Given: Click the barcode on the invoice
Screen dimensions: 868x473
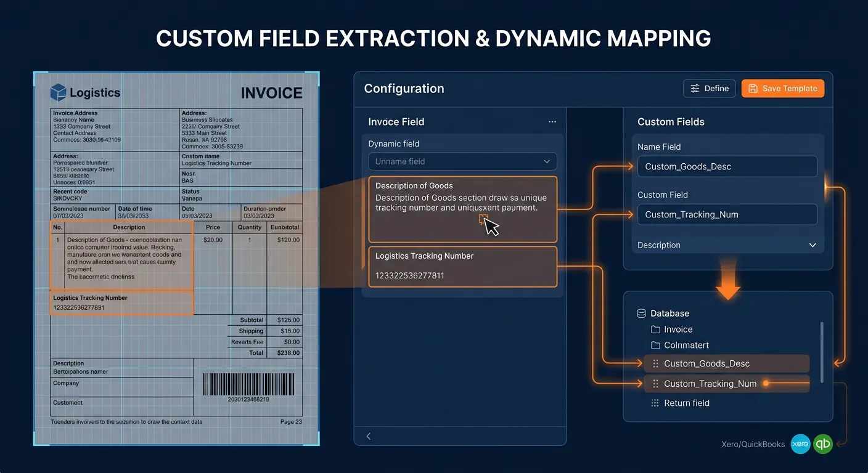Looking at the screenshot, I should 248,384.
